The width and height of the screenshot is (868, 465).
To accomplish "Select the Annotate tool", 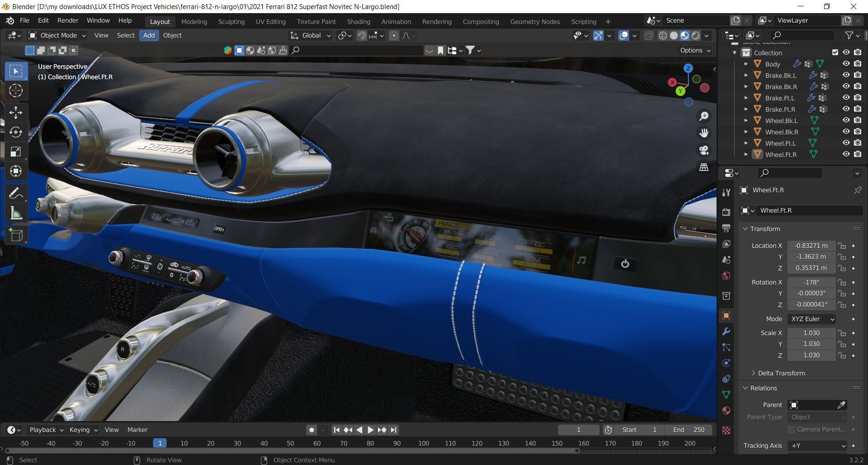I will tap(16, 194).
